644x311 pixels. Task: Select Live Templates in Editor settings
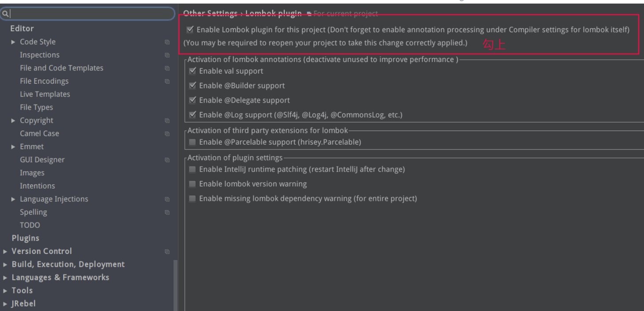45,94
